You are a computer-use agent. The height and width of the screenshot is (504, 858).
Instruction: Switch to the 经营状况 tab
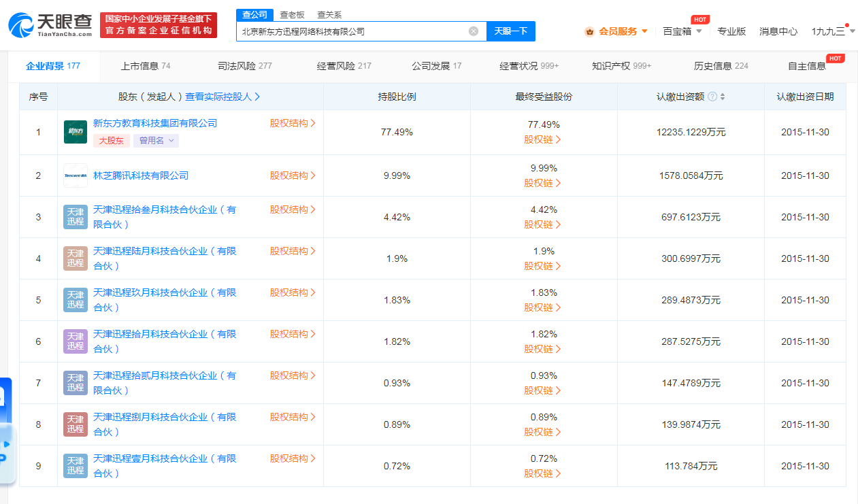529,66
